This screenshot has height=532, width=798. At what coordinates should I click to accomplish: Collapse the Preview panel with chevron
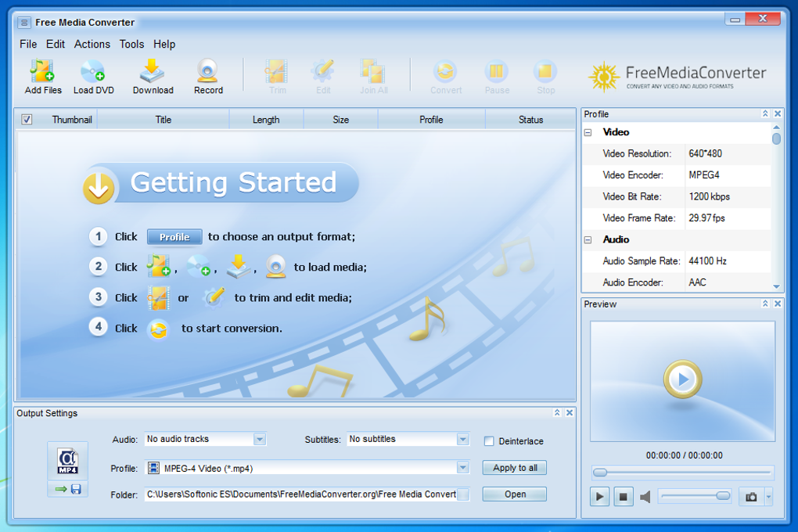pos(765,304)
